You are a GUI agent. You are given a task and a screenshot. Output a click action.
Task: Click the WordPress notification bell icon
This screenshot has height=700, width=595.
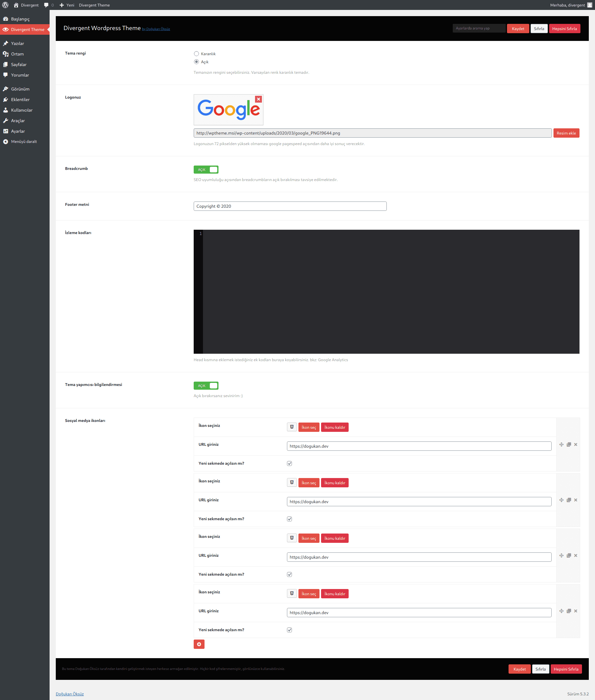point(46,5)
